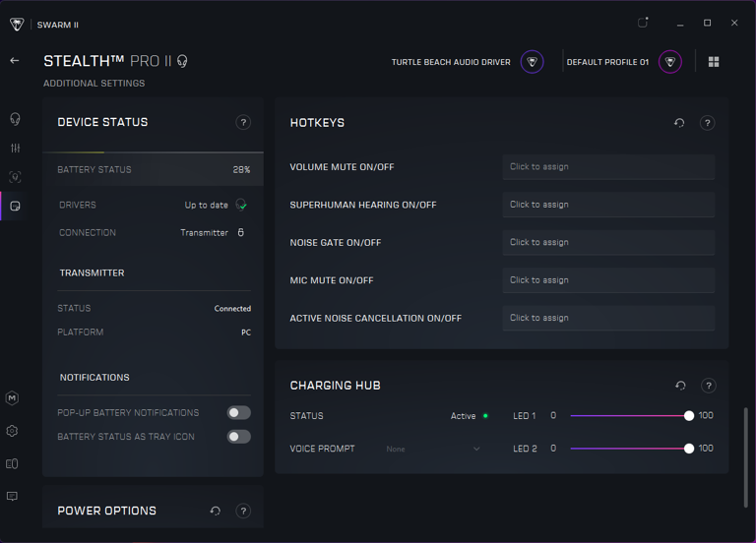The image size is (756, 543).
Task: Close the Swarm II window
Action: click(734, 23)
